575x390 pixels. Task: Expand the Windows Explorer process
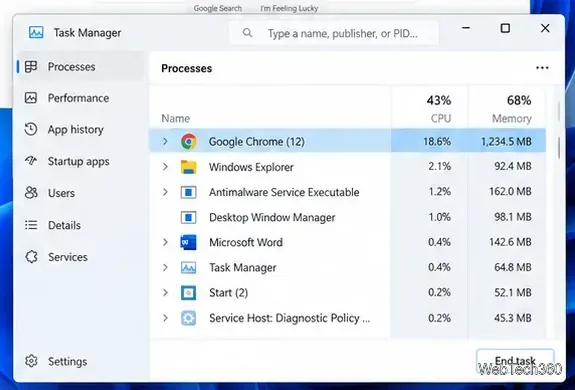tap(165, 167)
